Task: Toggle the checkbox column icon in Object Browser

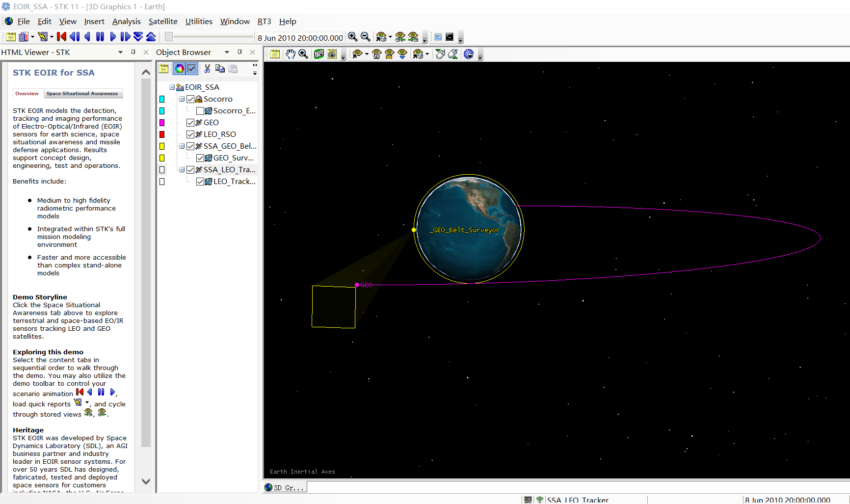Action: point(192,69)
